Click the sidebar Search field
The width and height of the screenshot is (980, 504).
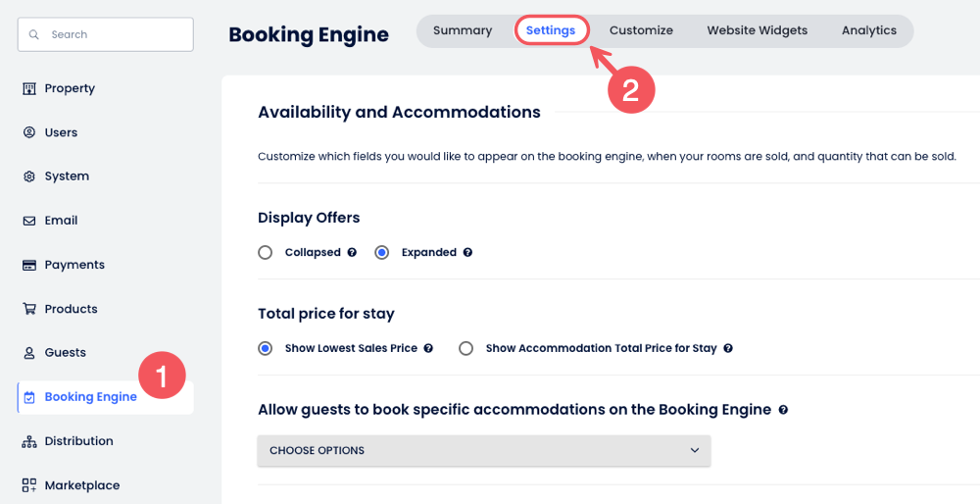pos(106,34)
